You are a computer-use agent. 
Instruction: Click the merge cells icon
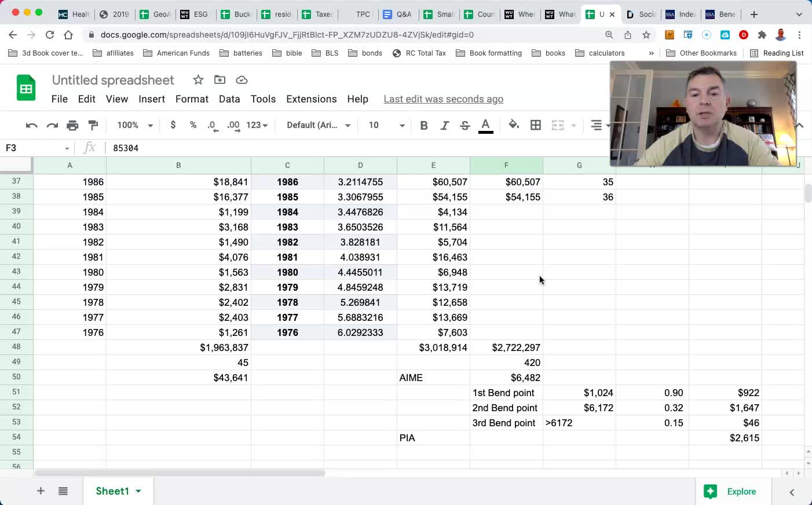tap(558, 125)
